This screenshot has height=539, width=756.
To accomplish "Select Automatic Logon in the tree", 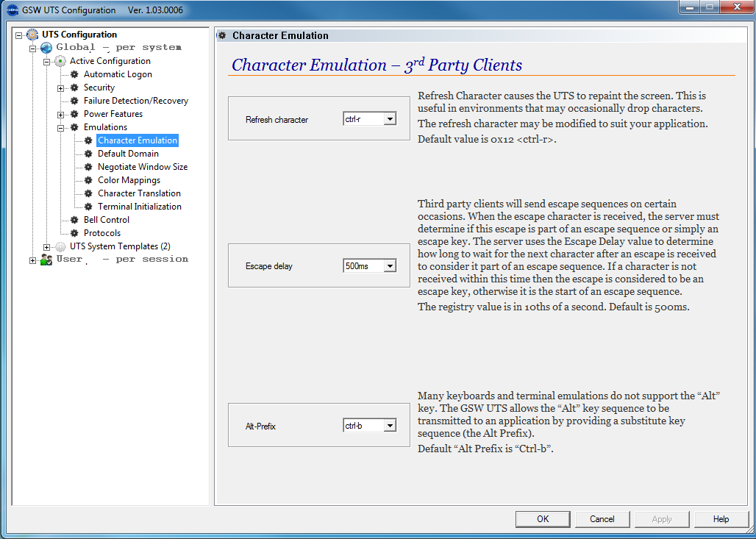I will click(118, 74).
